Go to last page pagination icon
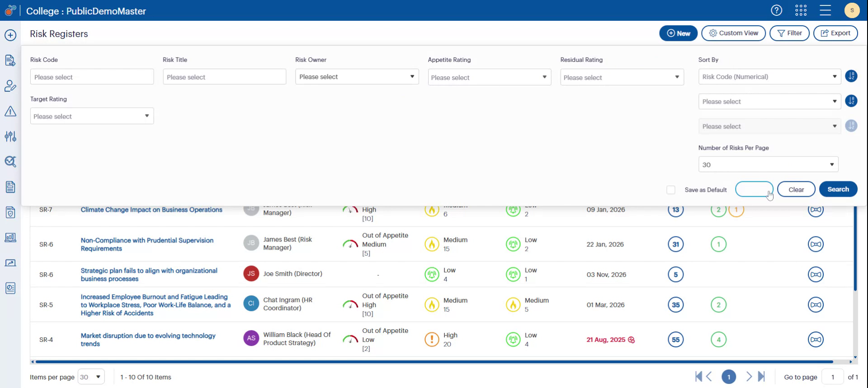Image resolution: width=868 pixels, height=388 pixels. (x=761, y=377)
